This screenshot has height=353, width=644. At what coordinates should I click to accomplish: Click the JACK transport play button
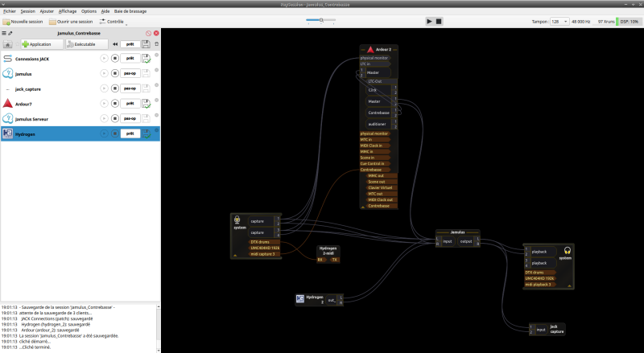click(430, 22)
